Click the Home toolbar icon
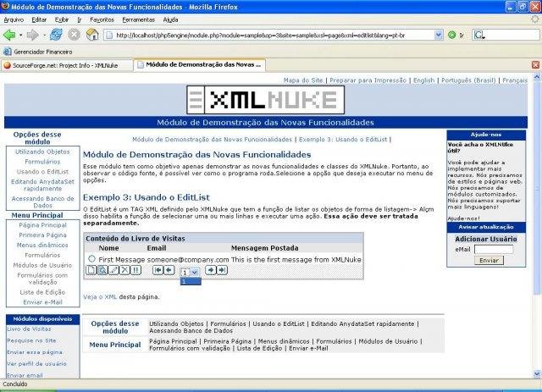 click(x=92, y=35)
